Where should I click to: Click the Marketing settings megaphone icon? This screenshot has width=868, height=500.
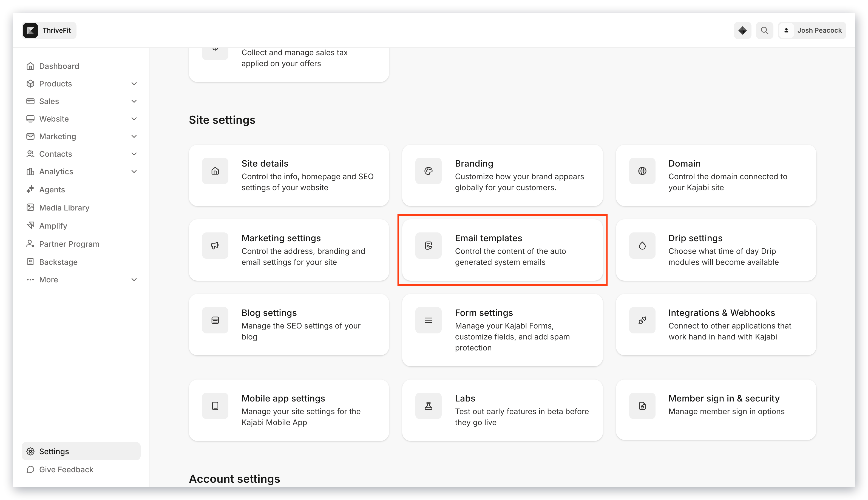click(x=215, y=245)
